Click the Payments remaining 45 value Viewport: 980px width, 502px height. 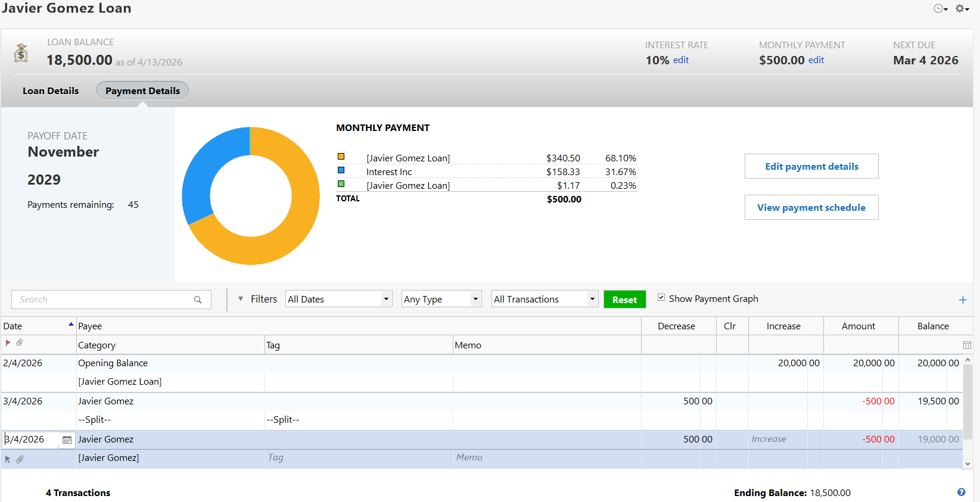[x=133, y=205]
